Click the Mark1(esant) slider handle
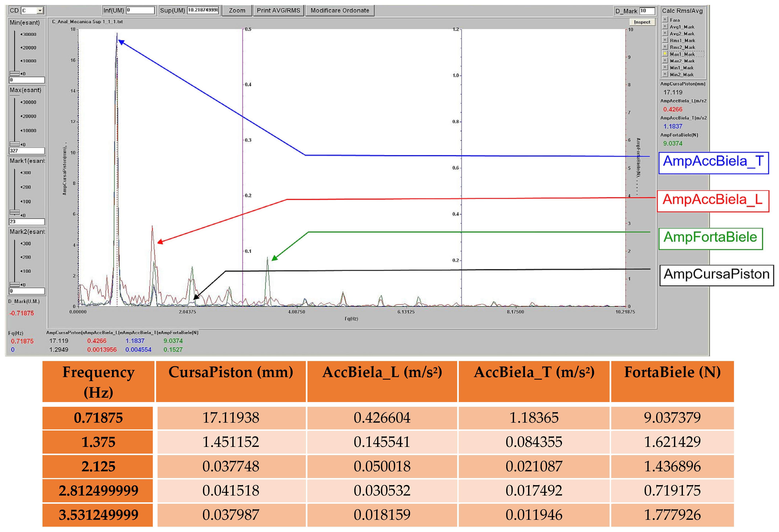This screenshot has height=532, width=779. pyautogui.click(x=15, y=212)
